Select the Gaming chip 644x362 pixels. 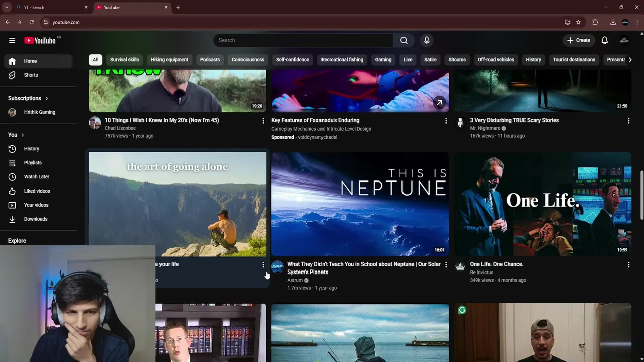pos(383,60)
